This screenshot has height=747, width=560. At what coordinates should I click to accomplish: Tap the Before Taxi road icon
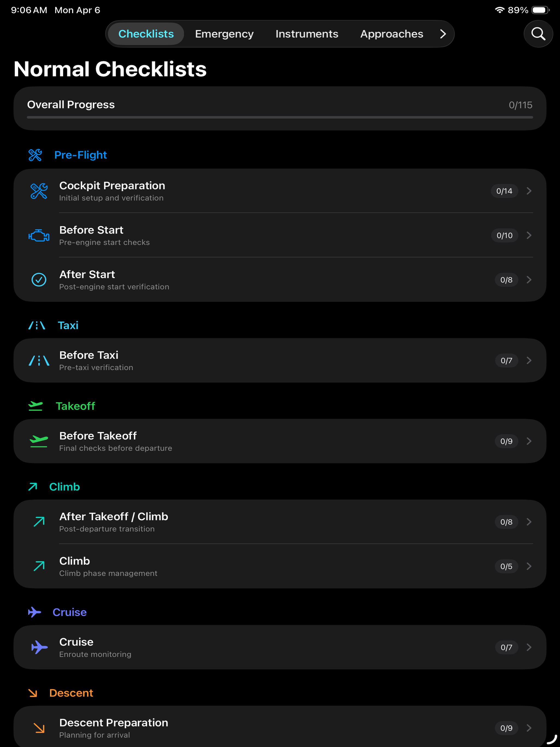39,361
